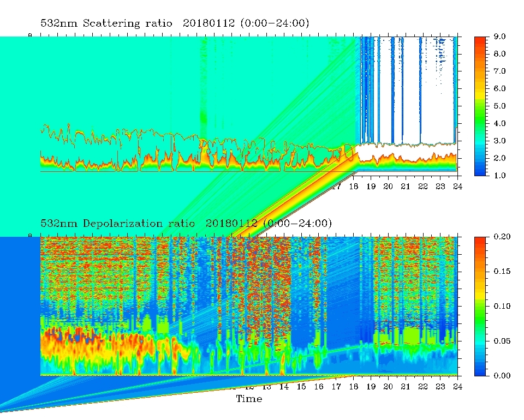This screenshot has height=420, width=524.
Task: Click the white region of the scattering ratio plot
Action: [411, 90]
